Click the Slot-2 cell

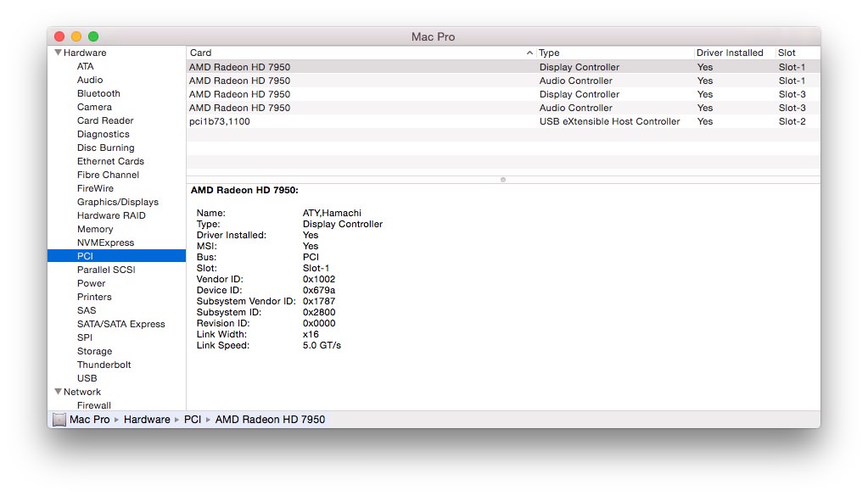click(792, 121)
